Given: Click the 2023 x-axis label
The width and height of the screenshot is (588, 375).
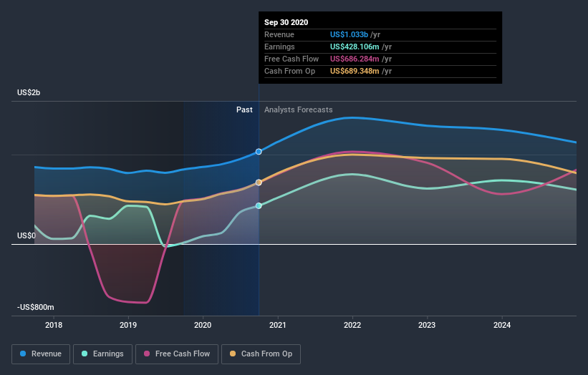Looking at the screenshot, I should 427,325.
